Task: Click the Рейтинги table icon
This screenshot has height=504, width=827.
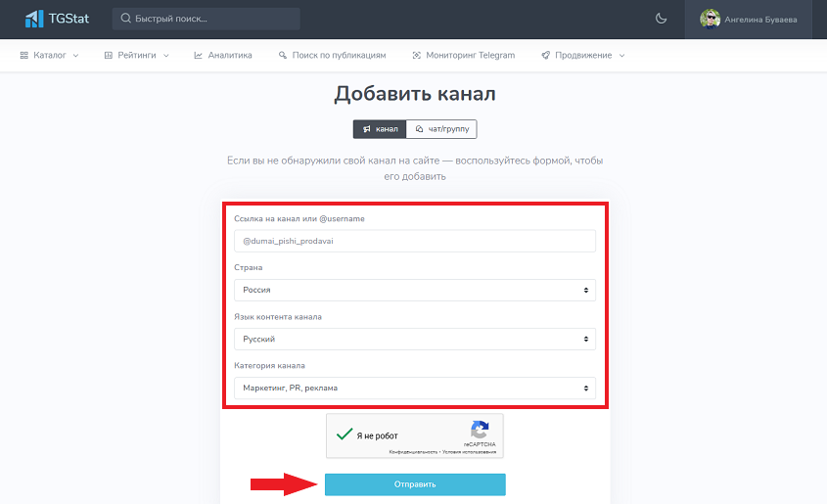Action: pos(108,56)
